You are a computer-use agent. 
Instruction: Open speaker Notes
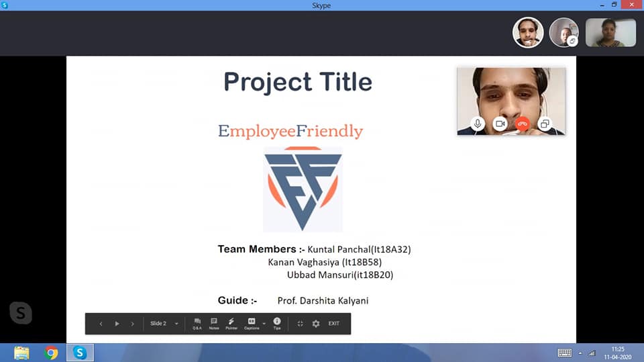[x=214, y=324]
